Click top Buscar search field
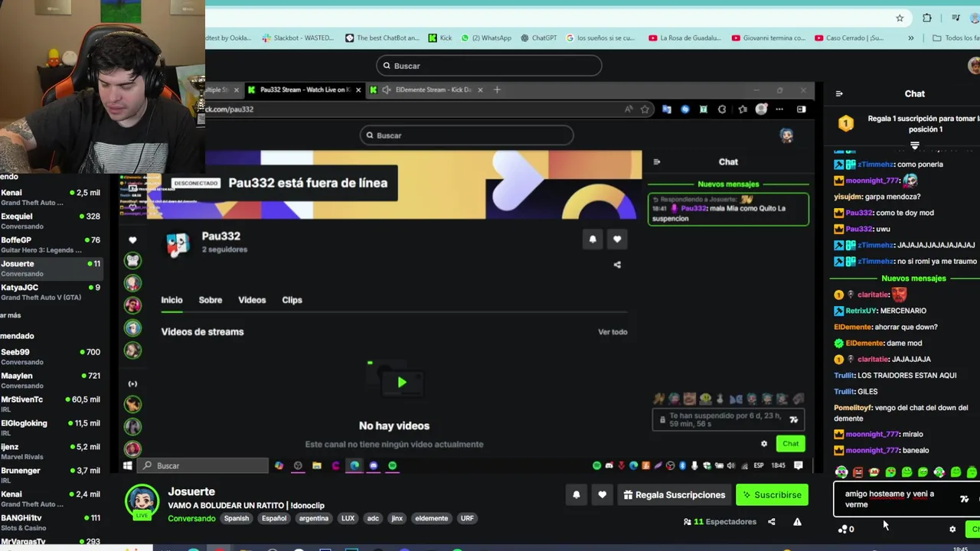 pyautogui.click(x=488, y=66)
